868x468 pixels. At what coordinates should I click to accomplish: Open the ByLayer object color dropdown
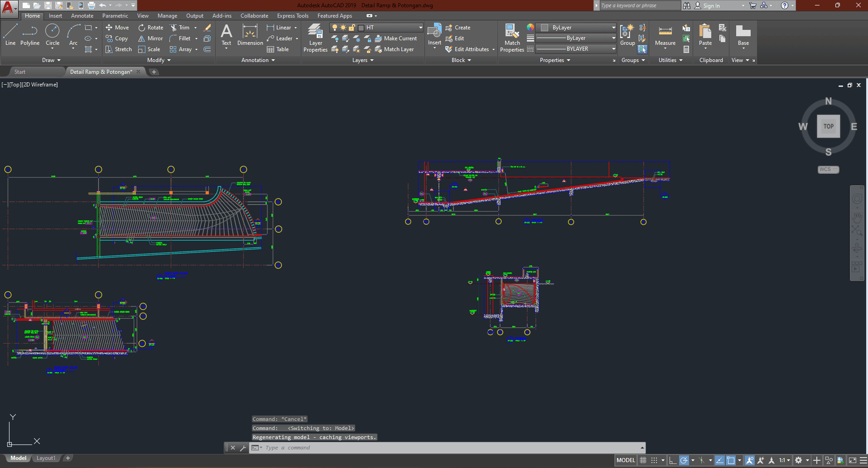[x=613, y=28]
